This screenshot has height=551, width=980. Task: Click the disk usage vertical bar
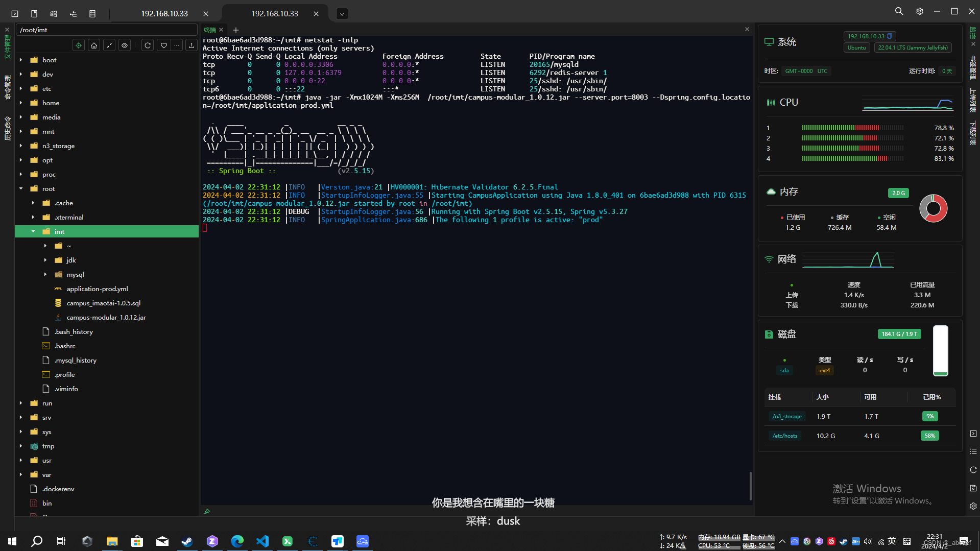point(941,351)
